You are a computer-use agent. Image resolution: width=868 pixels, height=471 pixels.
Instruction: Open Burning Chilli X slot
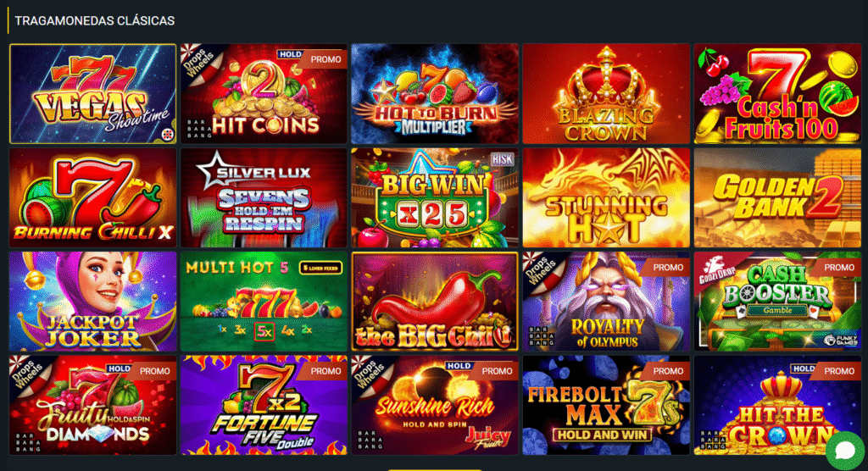pos(93,197)
